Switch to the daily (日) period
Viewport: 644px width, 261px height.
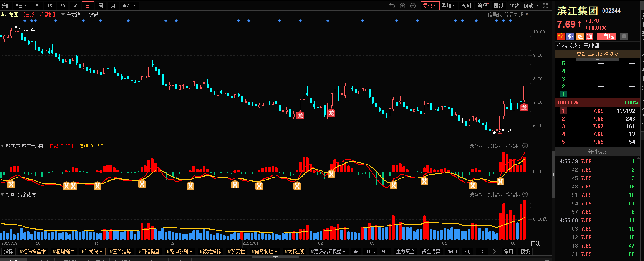(88, 6)
